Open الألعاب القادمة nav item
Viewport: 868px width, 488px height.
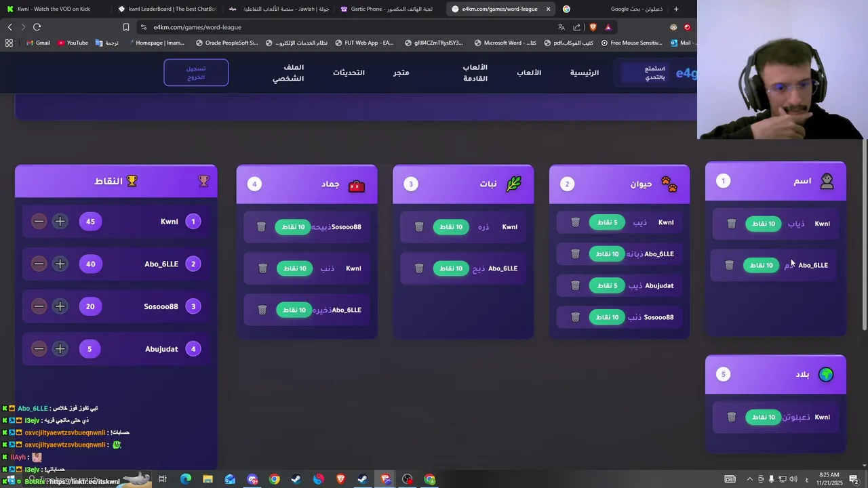(x=475, y=73)
